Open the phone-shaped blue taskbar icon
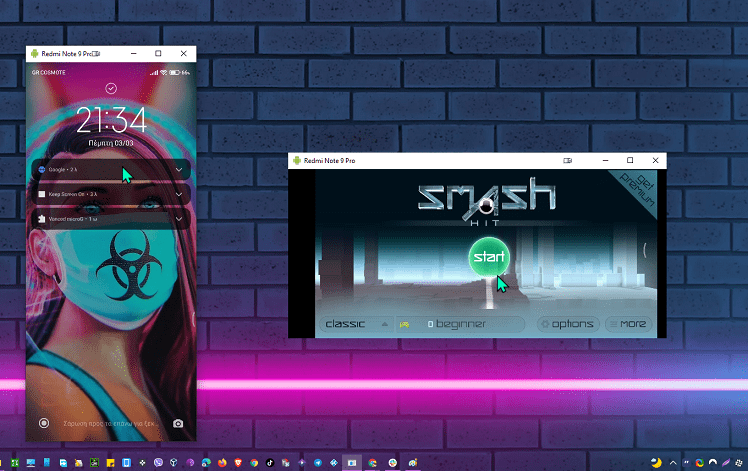 pyautogui.click(x=126, y=462)
